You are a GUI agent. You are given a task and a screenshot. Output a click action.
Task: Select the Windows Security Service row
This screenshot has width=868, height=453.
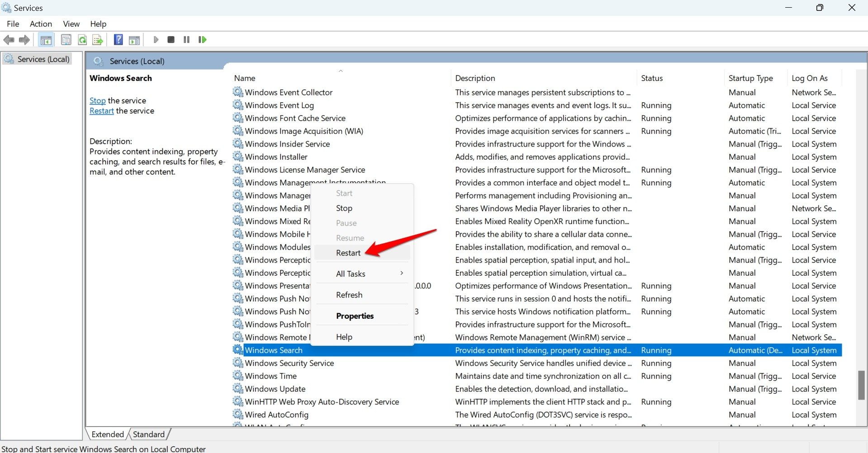click(x=536, y=363)
